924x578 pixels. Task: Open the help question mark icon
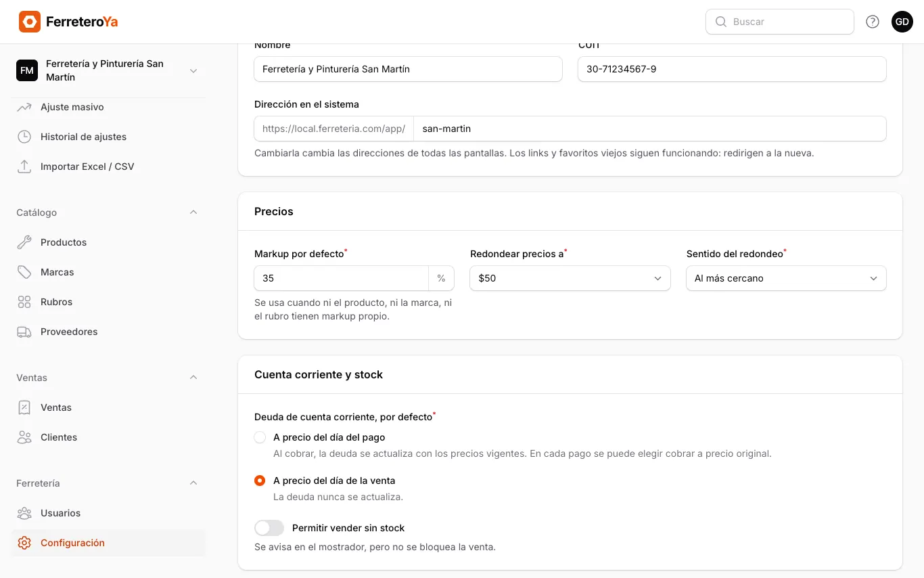pyautogui.click(x=873, y=22)
